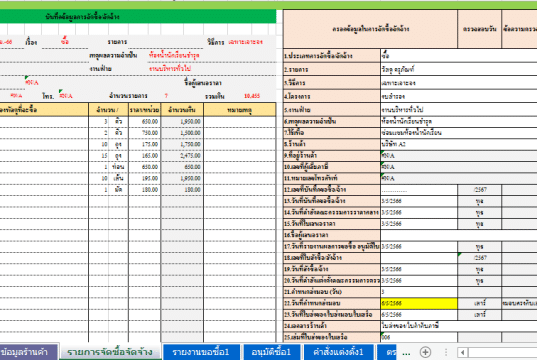Select the yellow highlighted 6/5/2566 cell
The height and width of the screenshot is (360, 537).
419,303
